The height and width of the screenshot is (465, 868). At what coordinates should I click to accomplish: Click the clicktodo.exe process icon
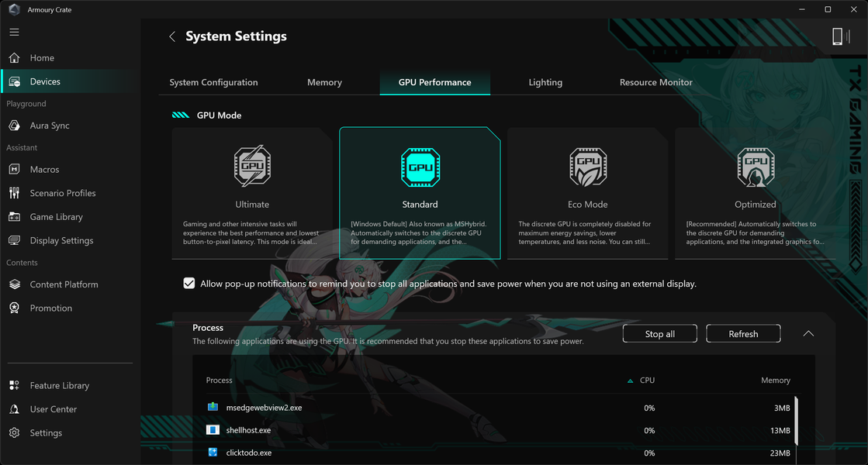click(213, 453)
